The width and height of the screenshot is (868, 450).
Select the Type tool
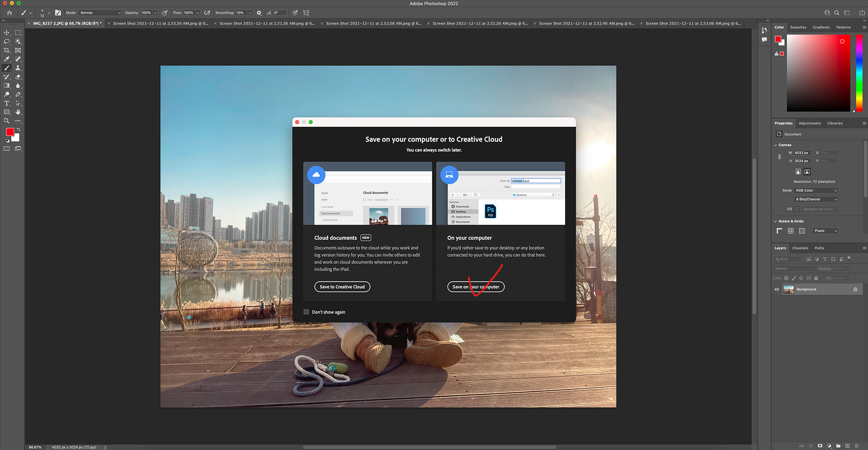7,103
